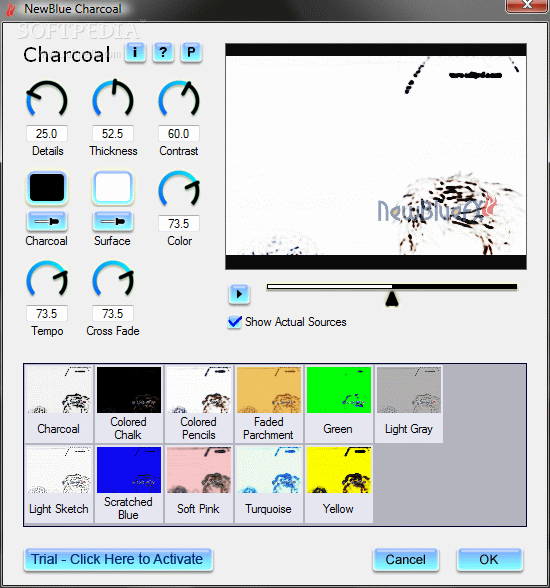550x588 pixels.
Task: Click the Cancel button
Action: pos(406,560)
